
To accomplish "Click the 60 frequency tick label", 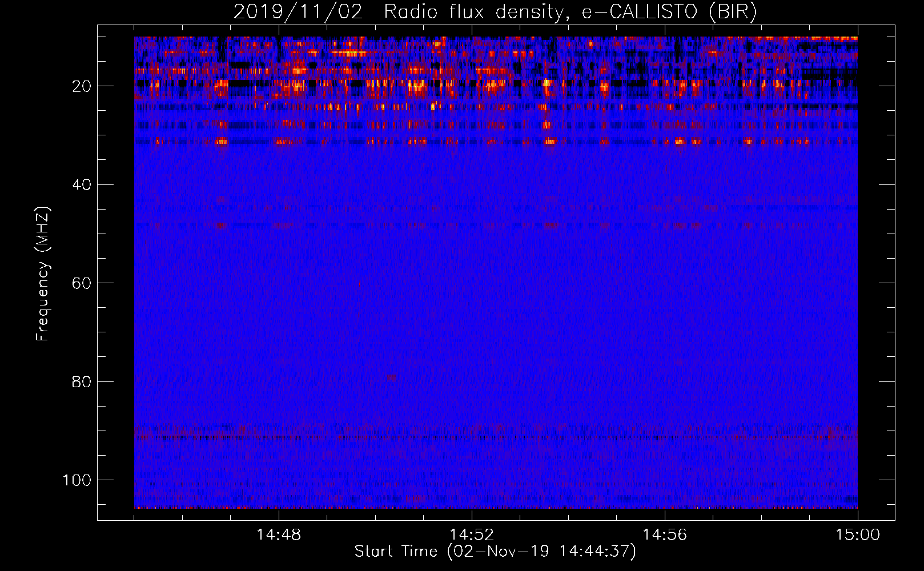I will (x=82, y=283).
